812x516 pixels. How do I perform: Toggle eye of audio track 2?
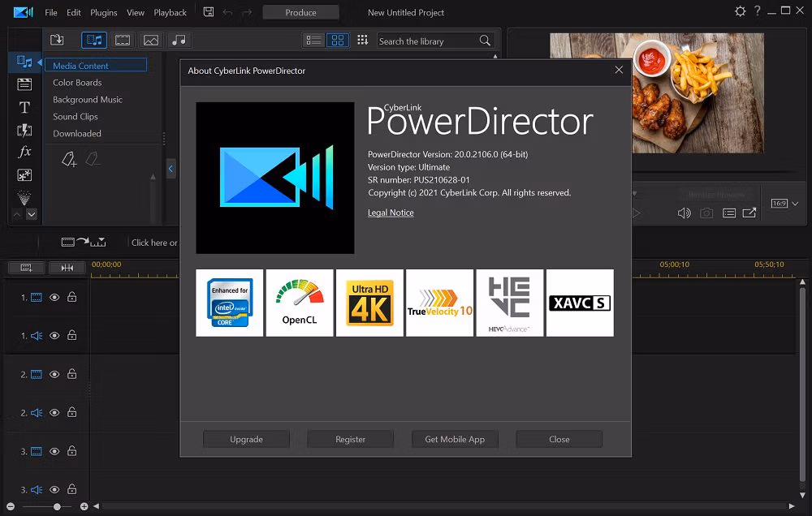[x=54, y=412]
